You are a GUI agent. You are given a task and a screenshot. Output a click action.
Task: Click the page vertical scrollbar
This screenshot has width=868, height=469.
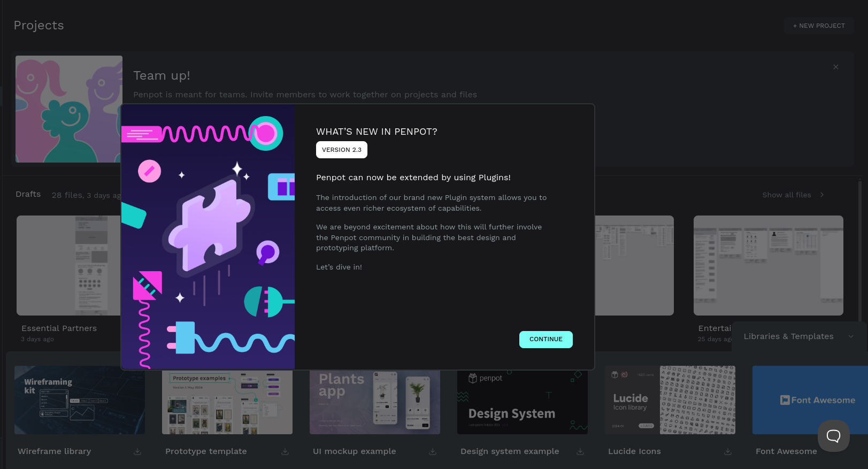tap(860, 251)
